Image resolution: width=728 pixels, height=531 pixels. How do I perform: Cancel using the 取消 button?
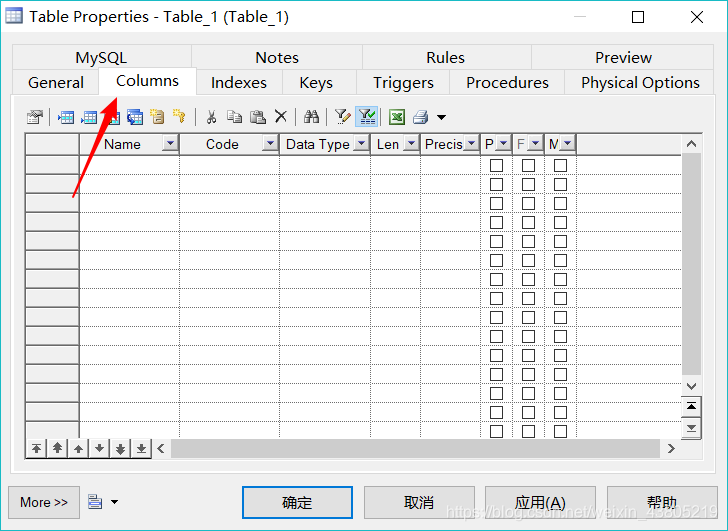419,502
